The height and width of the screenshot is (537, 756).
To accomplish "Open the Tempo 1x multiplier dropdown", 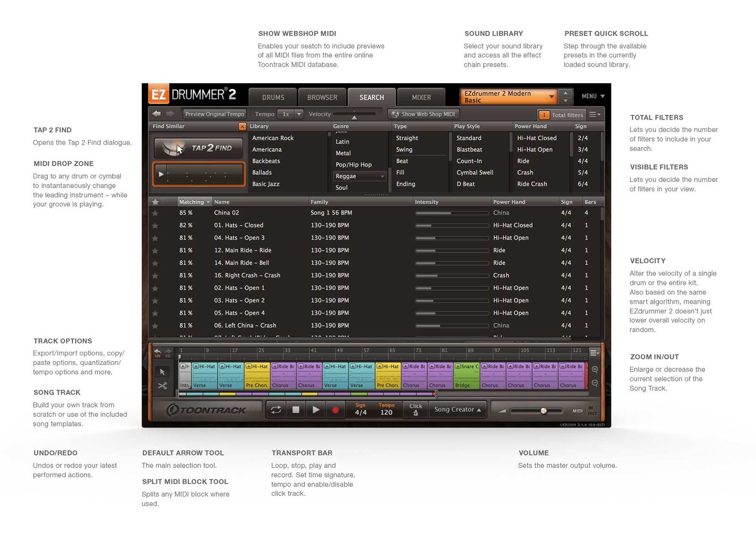I will (299, 114).
